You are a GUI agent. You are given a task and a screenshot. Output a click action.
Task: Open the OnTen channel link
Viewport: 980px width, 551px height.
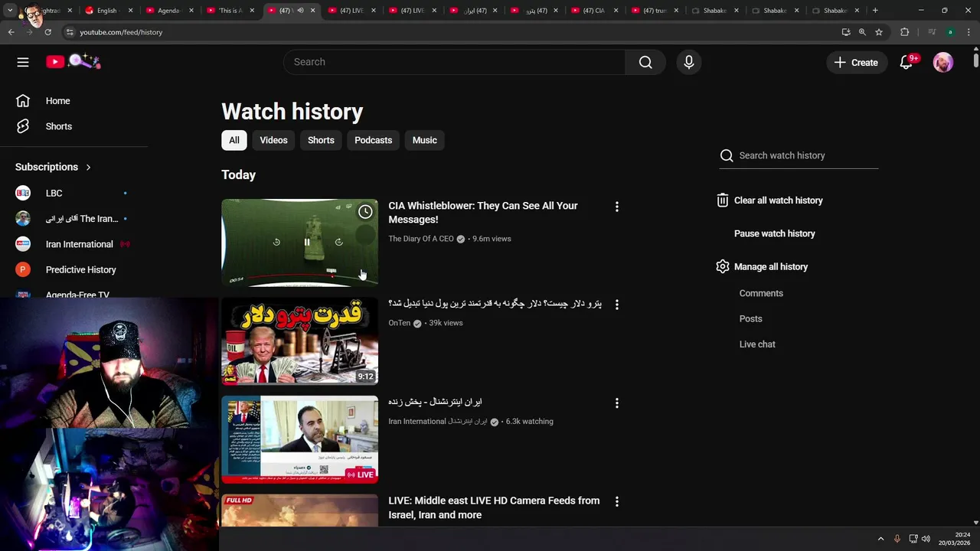point(399,323)
